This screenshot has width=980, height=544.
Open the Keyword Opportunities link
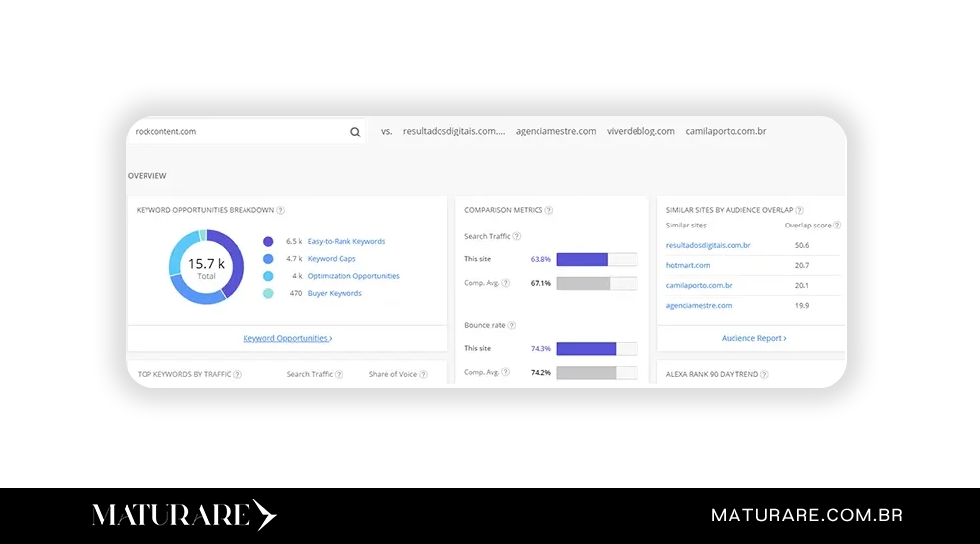coord(287,338)
